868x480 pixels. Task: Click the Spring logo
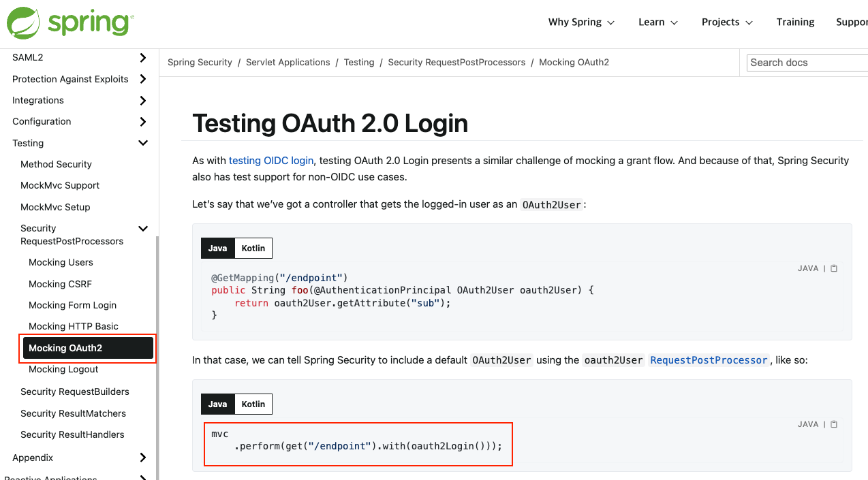tap(70, 22)
